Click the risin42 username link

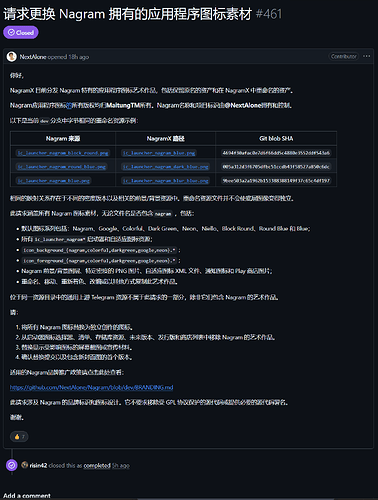click(x=38, y=465)
